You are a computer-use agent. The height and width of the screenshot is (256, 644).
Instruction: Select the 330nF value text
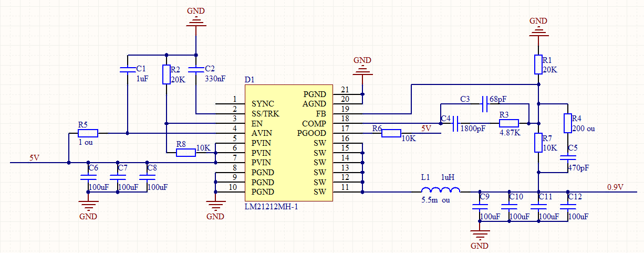pos(215,79)
